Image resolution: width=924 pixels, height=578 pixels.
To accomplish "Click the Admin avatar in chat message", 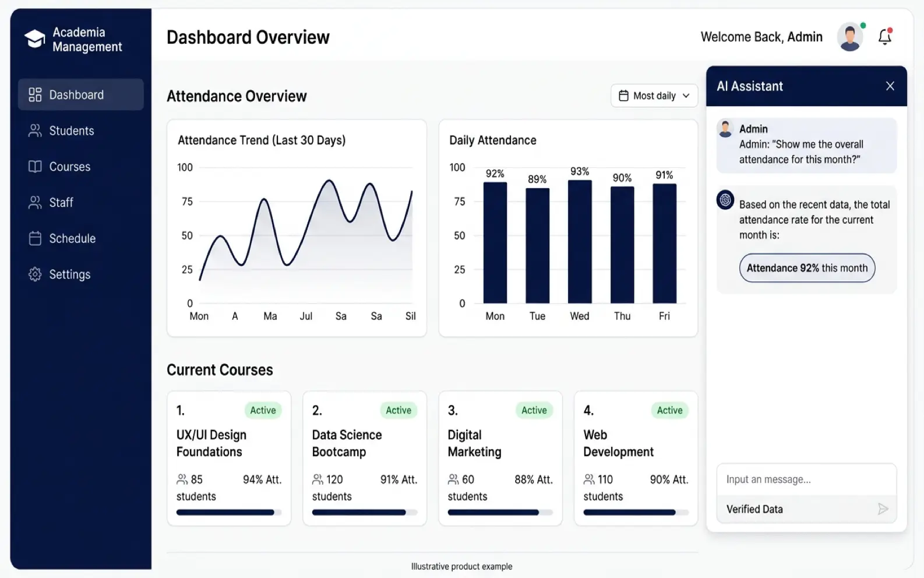I will (725, 129).
